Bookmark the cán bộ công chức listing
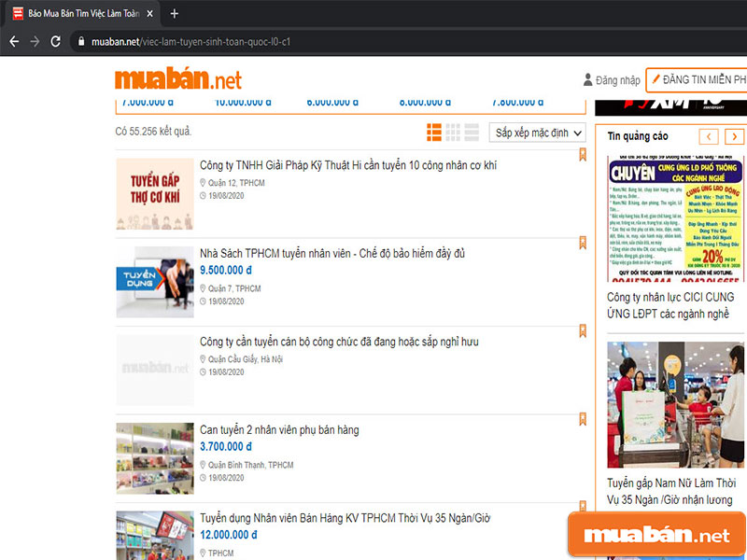Viewport: 747px width, 560px height. point(582,330)
